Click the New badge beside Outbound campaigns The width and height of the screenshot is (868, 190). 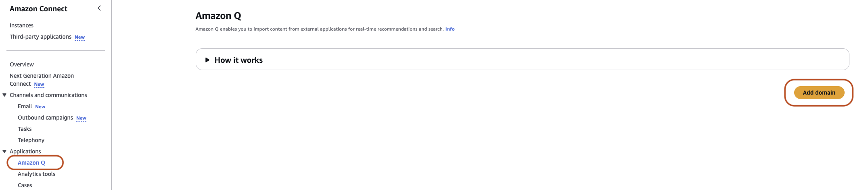pyautogui.click(x=81, y=118)
